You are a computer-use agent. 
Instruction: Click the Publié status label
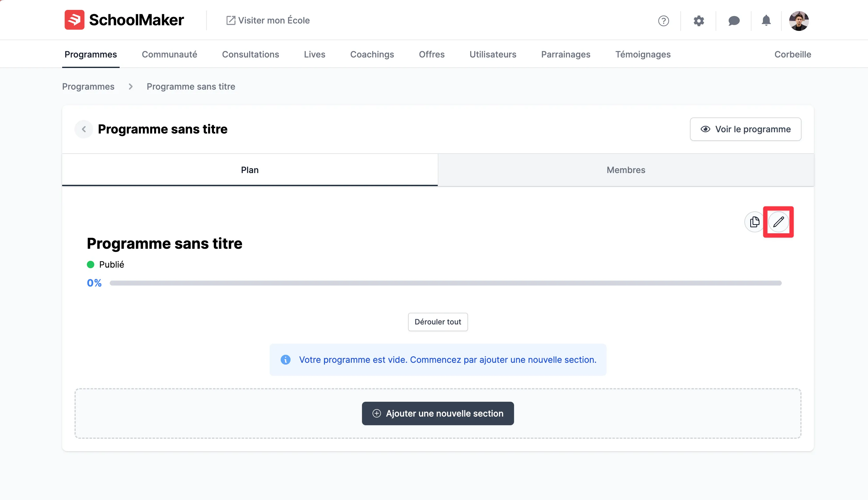point(111,265)
